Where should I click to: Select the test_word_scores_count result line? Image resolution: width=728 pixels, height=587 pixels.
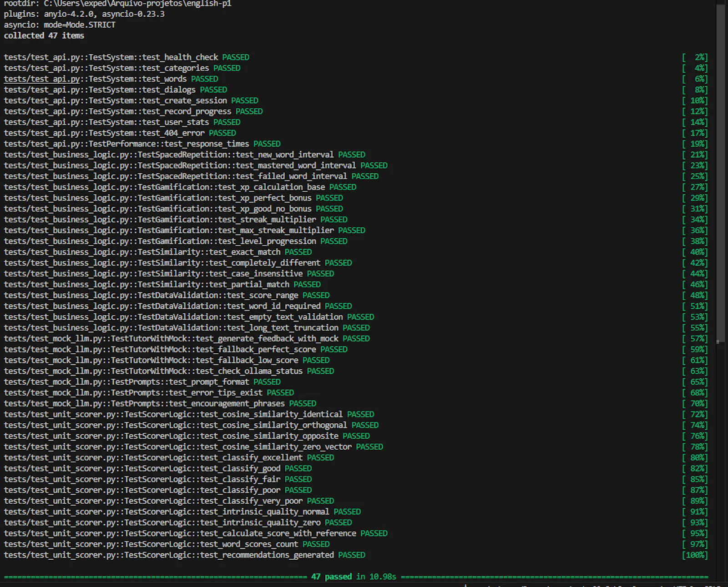pos(167,544)
